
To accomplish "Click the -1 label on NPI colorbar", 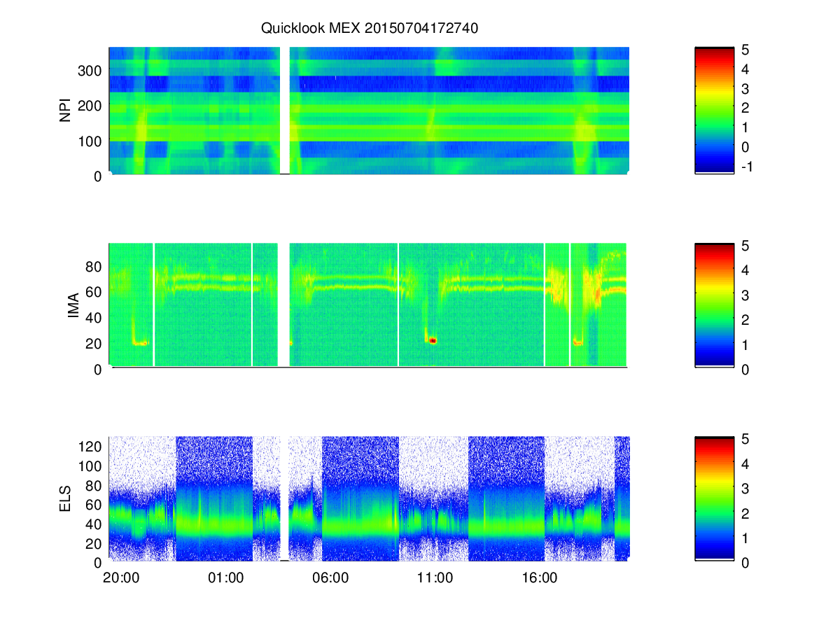I will [x=747, y=167].
